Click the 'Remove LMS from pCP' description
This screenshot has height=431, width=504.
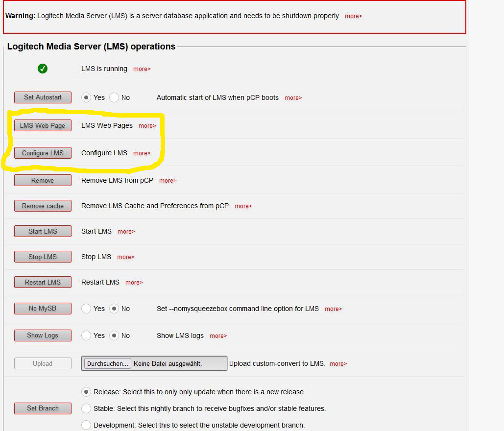click(118, 180)
